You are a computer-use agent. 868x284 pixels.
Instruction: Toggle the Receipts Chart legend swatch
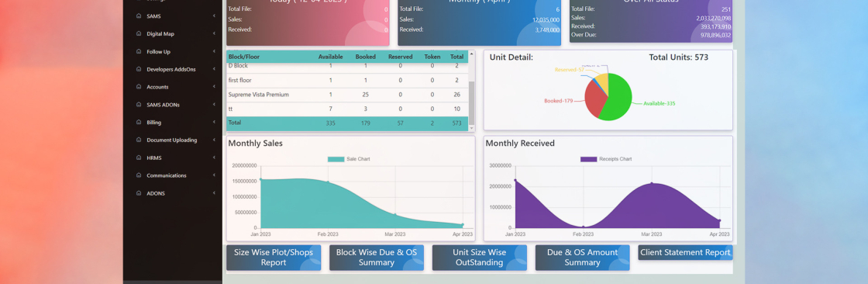tap(588, 159)
